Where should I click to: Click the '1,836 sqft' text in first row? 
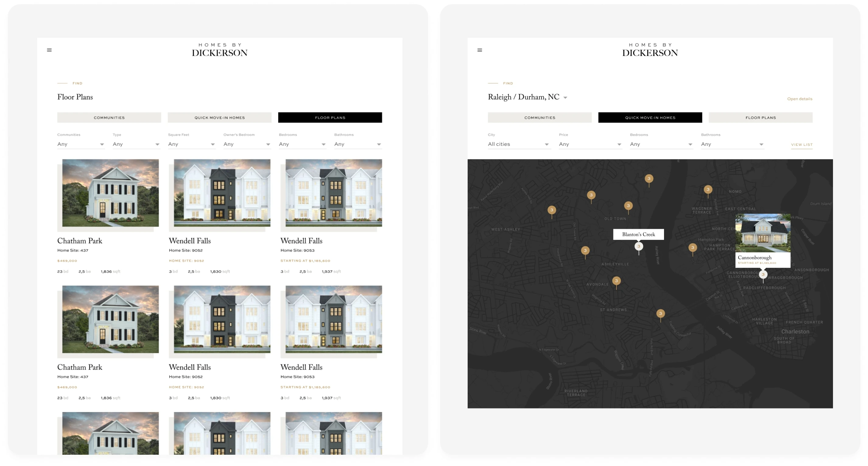click(111, 272)
